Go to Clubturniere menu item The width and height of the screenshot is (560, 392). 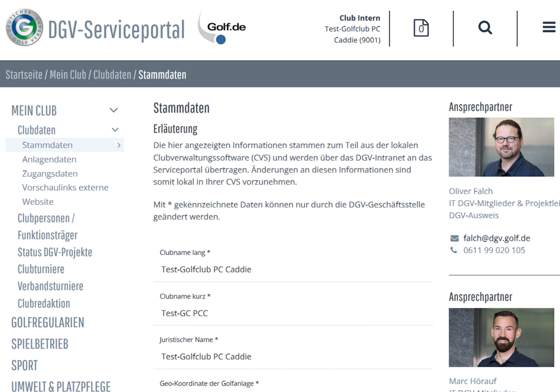point(41,269)
